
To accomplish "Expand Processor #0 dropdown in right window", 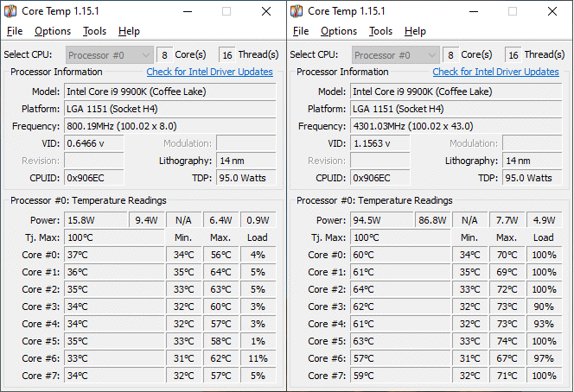I will 396,55.
